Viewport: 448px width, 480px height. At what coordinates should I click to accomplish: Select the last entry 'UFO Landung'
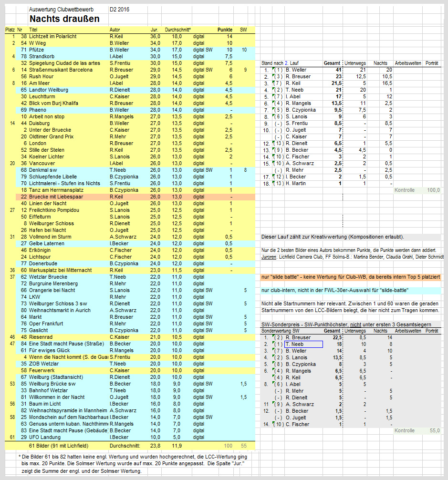tap(45, 437)
